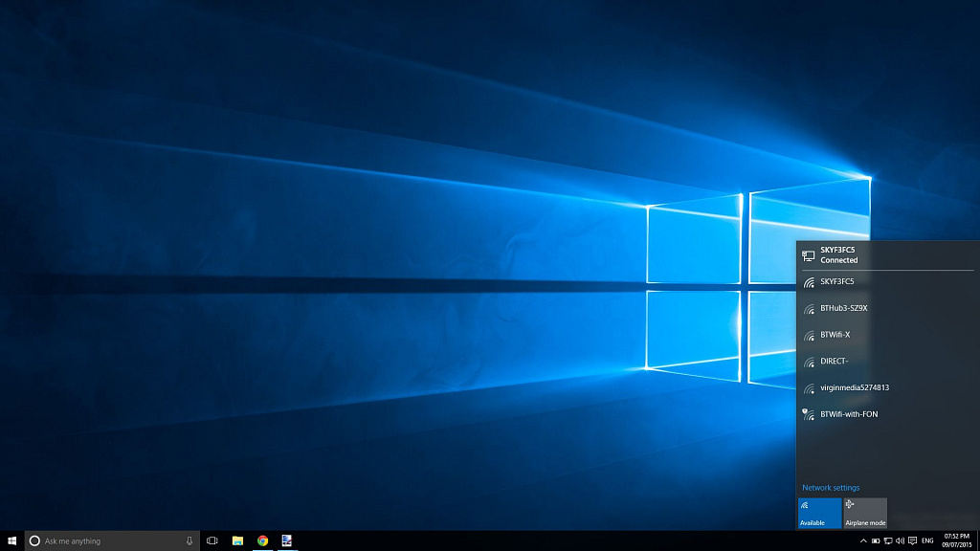Expand the hidden system tray icons
The height and width of the screenshot is (551, 980).
tap(863, 541)
